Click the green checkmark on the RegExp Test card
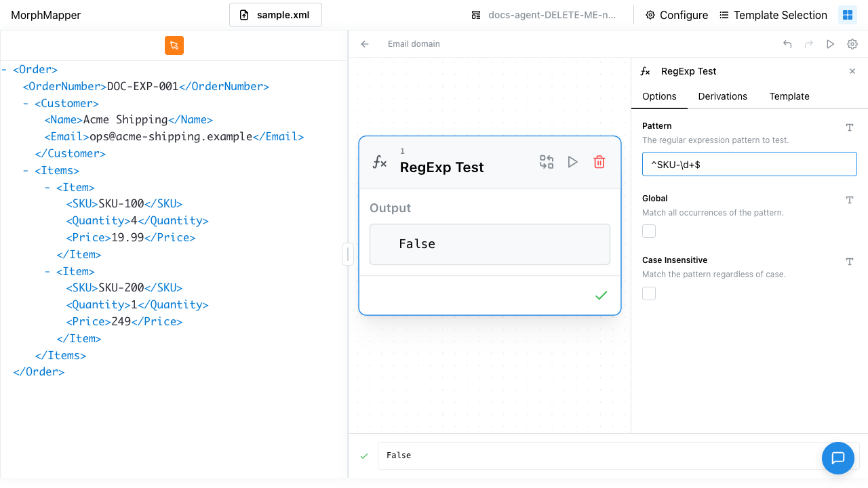Image resolution: width=868 pixels, height=488 pixels. click(x=601, y=296)
